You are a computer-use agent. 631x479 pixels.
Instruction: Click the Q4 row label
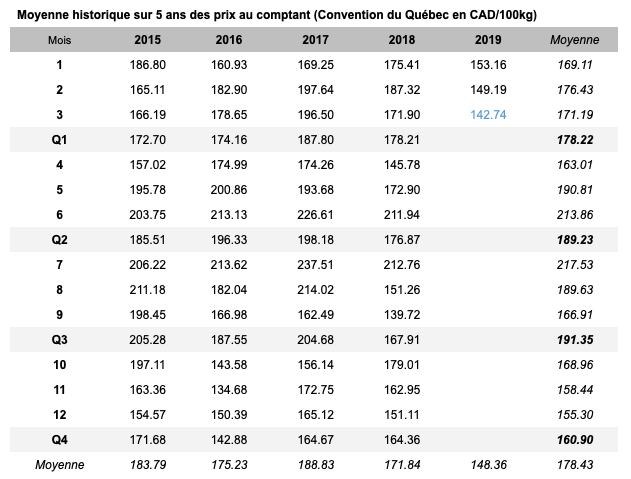59,440
